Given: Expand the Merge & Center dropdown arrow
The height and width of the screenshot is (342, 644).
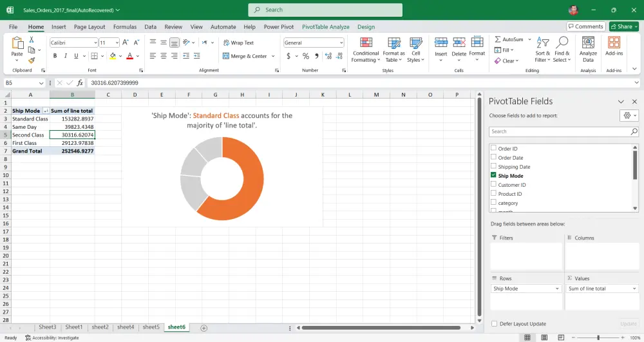Looking at the screenshot, I should click(x=272, y=56).
